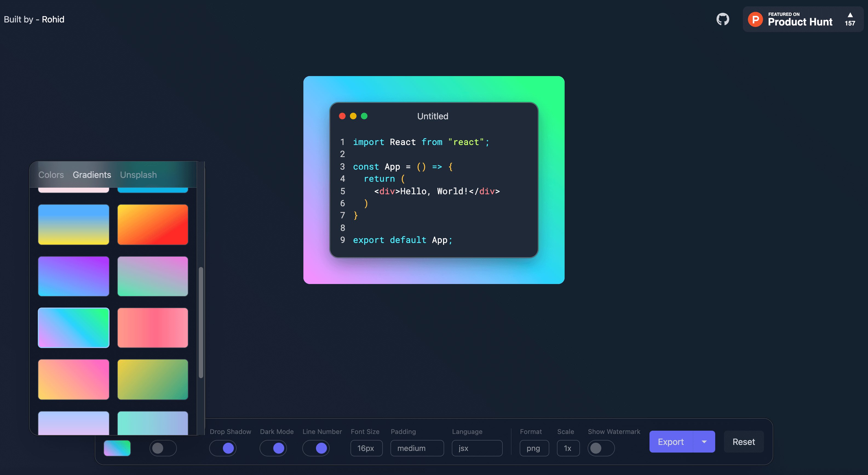The height and width of the screenshot is (475, 868).
Task: Edit the Untitled window title field
Action: [x=433, y=116]
